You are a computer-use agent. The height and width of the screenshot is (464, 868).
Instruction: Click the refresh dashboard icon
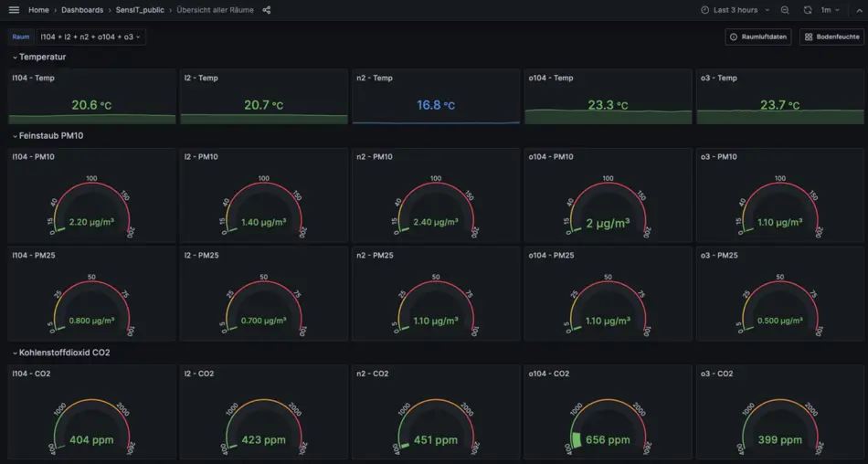pos(807,10)
